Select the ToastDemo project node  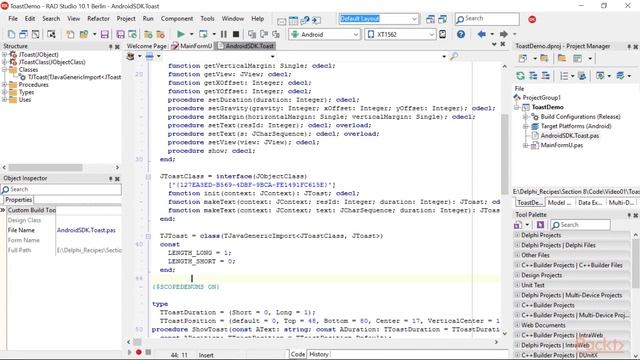coord(548,107)
